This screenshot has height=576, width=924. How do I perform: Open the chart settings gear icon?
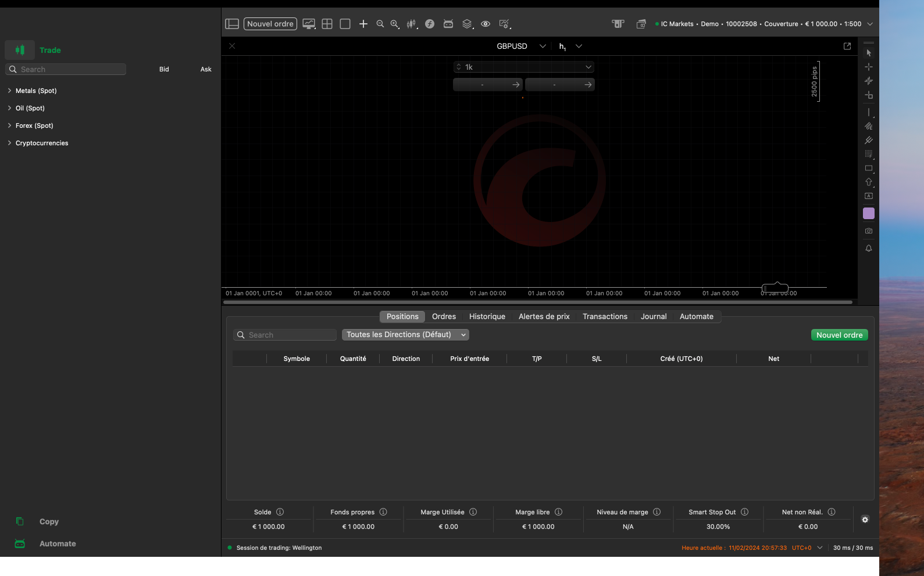tap(505, 24)
